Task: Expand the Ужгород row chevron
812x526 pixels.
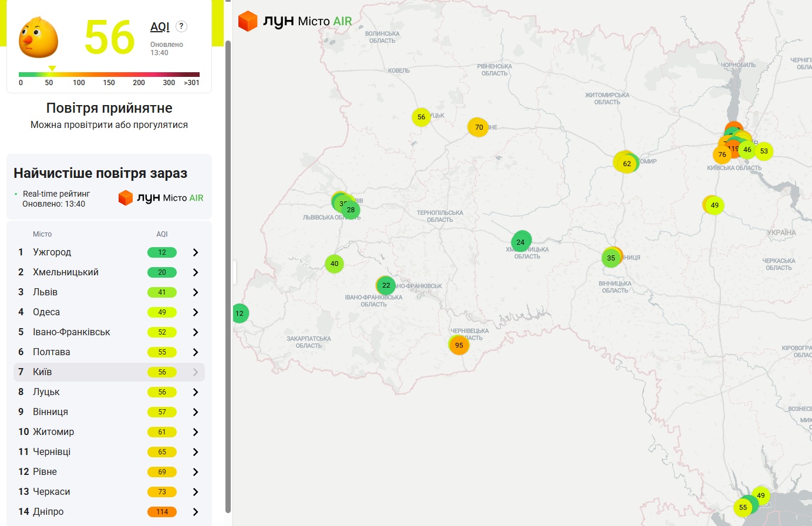Action: point(196,252)
